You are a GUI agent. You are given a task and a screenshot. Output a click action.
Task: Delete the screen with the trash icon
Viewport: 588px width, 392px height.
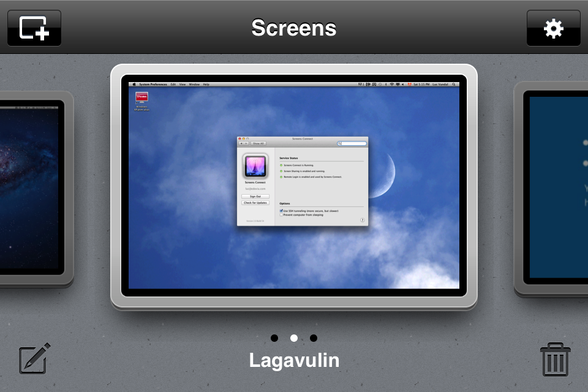(x=556, y=360)
